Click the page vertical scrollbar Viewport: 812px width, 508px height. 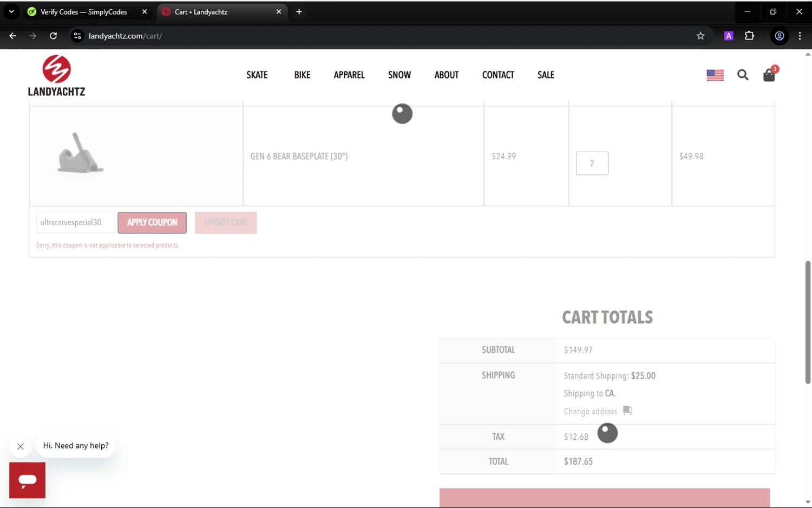tap(808, 322)
